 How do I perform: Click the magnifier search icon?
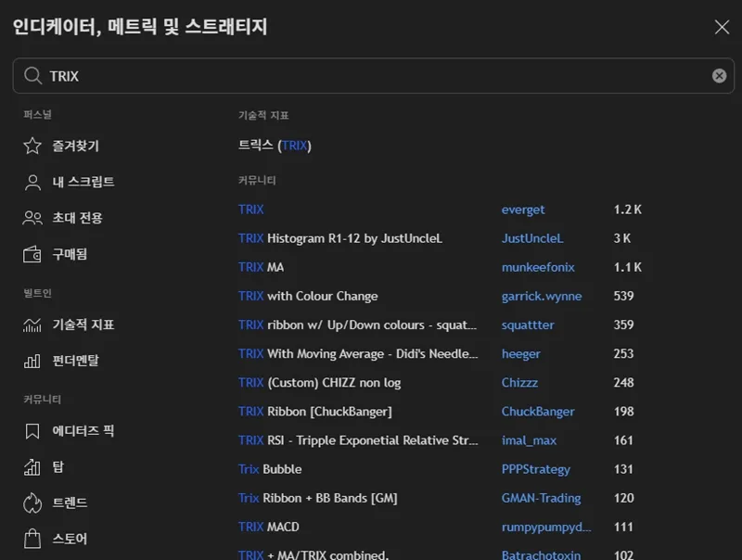click(32, 76)
